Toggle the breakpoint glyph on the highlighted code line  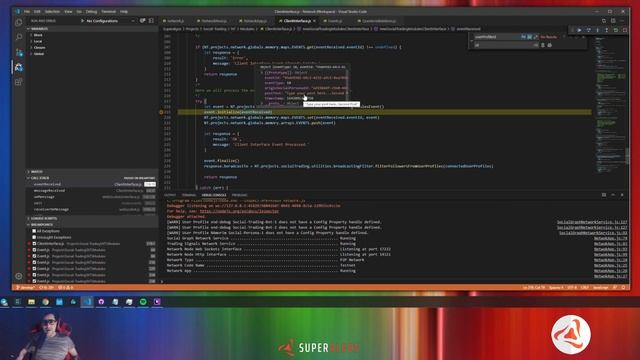click(162, 112)
